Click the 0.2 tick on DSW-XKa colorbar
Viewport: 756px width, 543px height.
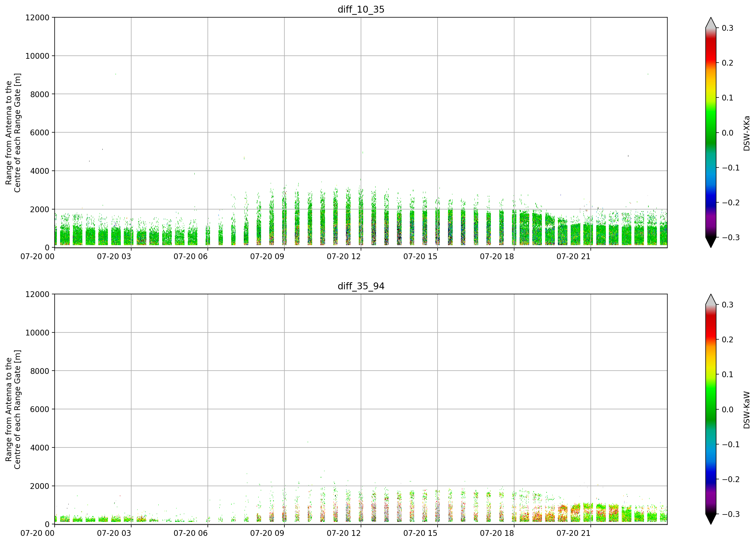coord(728,63)
